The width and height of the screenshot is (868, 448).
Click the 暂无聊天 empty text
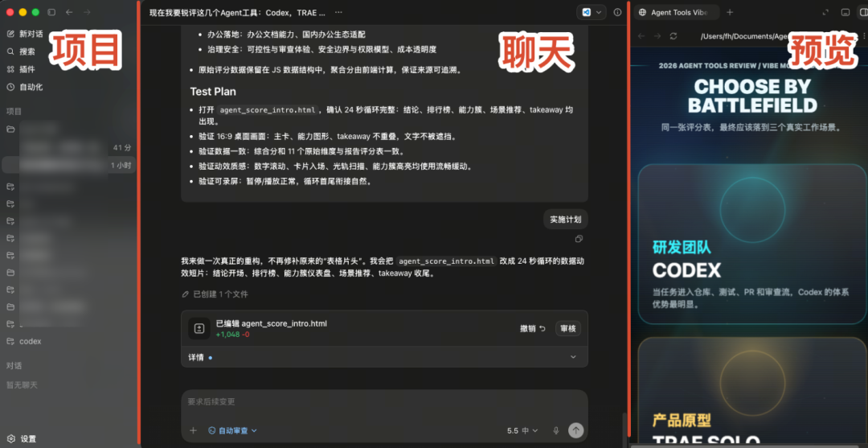pyautogui.click(x=23, y=385)
